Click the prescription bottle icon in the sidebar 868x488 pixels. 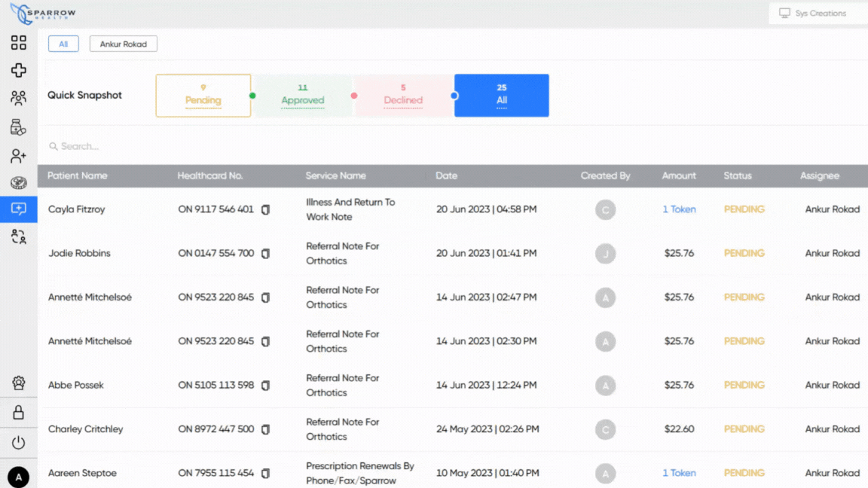[18, 127]
